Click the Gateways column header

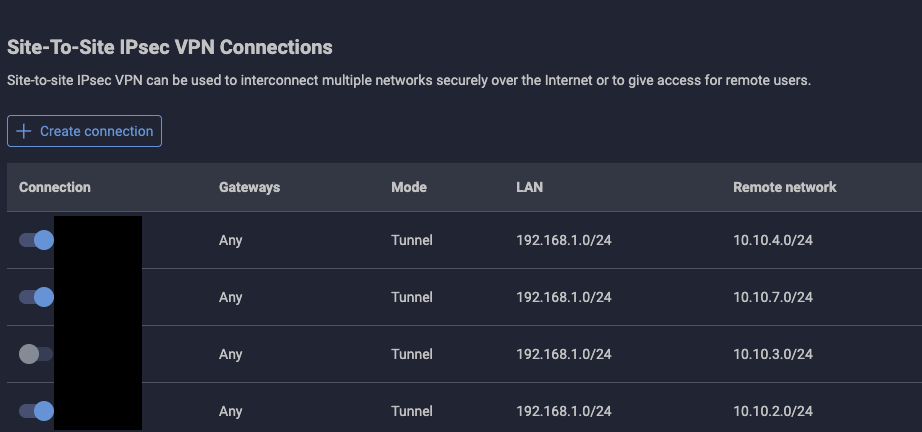click(x=249, y=187)
